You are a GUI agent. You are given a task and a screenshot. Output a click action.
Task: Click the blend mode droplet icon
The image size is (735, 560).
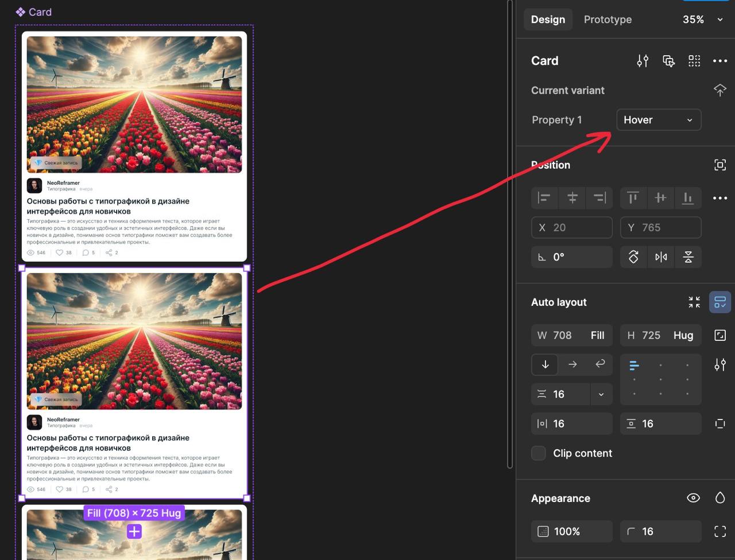(x=720, y=498)
